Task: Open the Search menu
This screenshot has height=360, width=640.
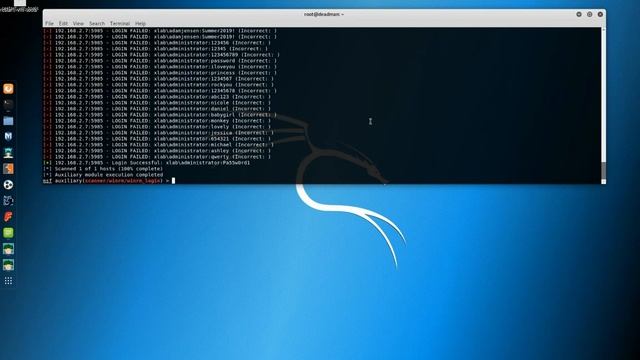Action: (x=97, y=24)
